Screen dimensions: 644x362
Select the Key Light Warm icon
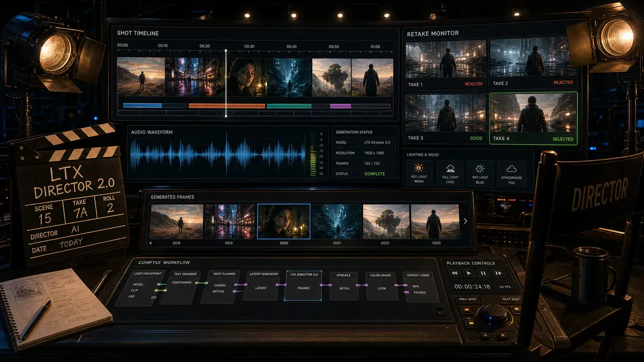(418, 168)
